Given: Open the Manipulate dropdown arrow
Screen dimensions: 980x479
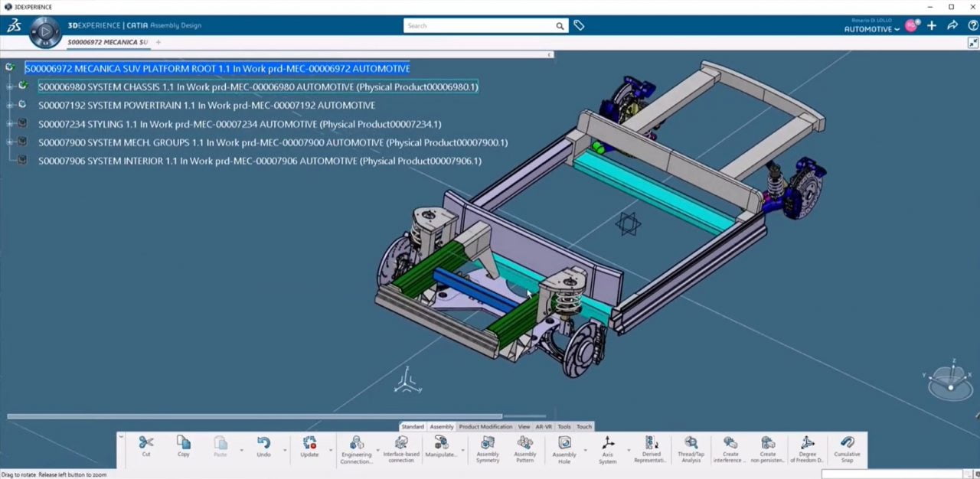Looking at the screenshot, I should [x=462, y=451].
